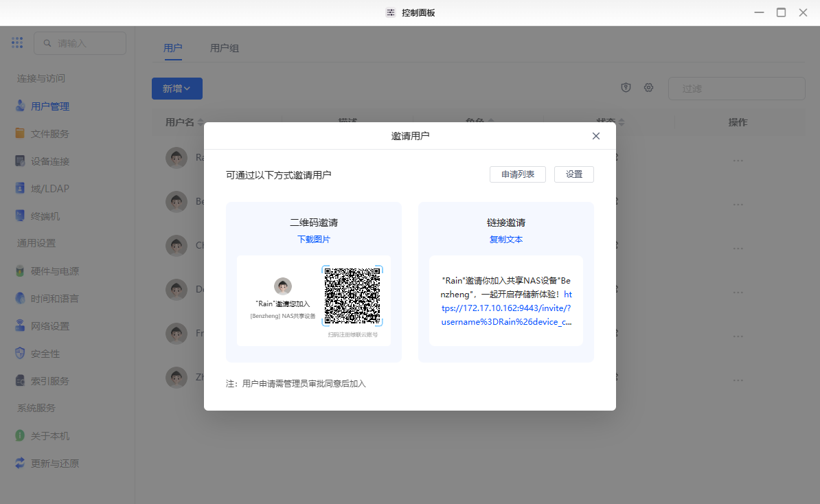Open the more-actions menu for the third user row

(738, 249)
